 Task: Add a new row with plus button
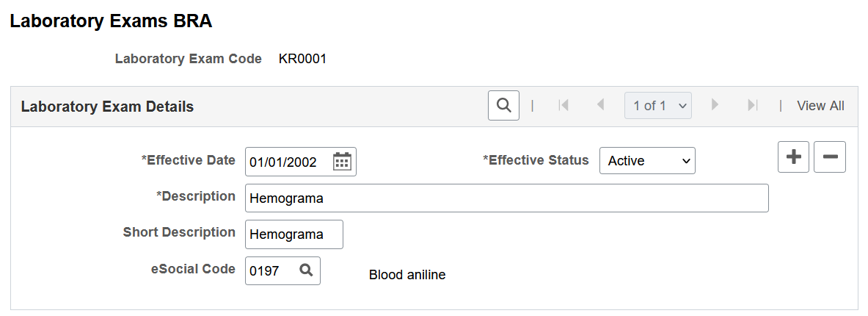793,157
